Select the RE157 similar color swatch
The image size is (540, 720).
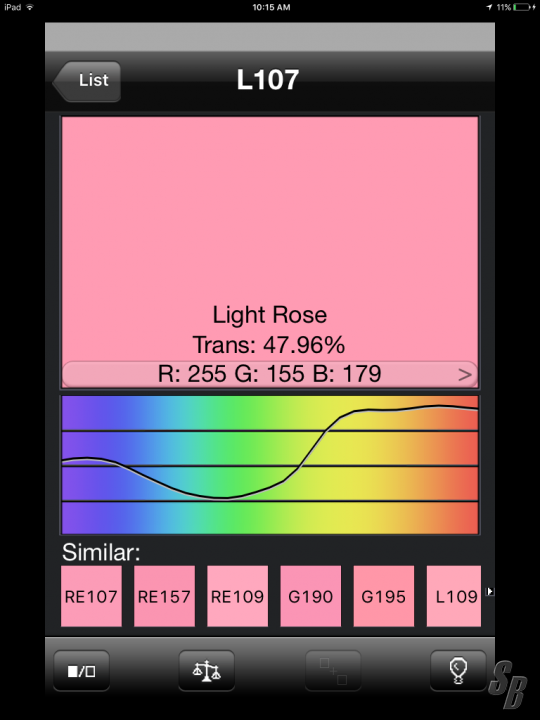[x=164, y=596]
